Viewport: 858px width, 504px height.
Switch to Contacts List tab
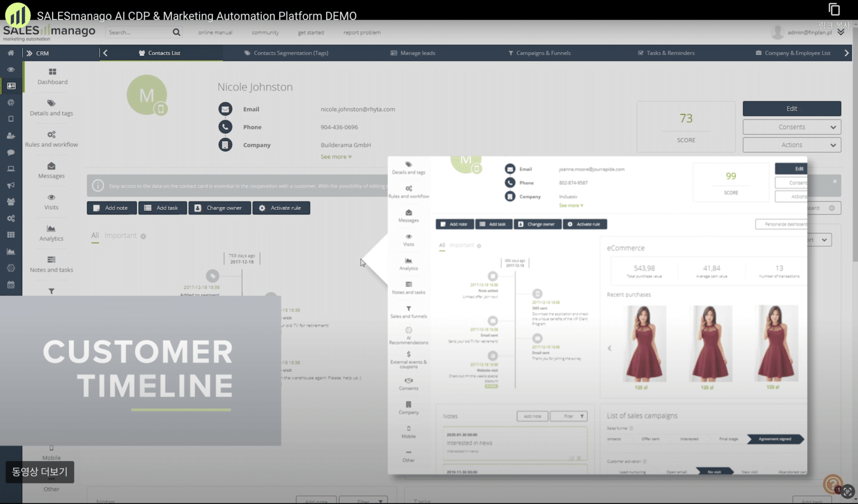pos(160,53)
